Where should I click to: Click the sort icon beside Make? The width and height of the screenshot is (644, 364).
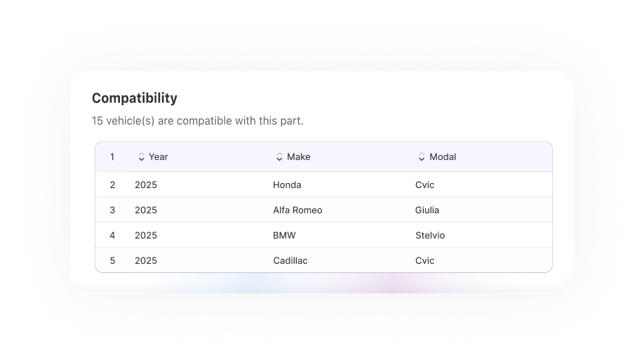tap(279, 157)
